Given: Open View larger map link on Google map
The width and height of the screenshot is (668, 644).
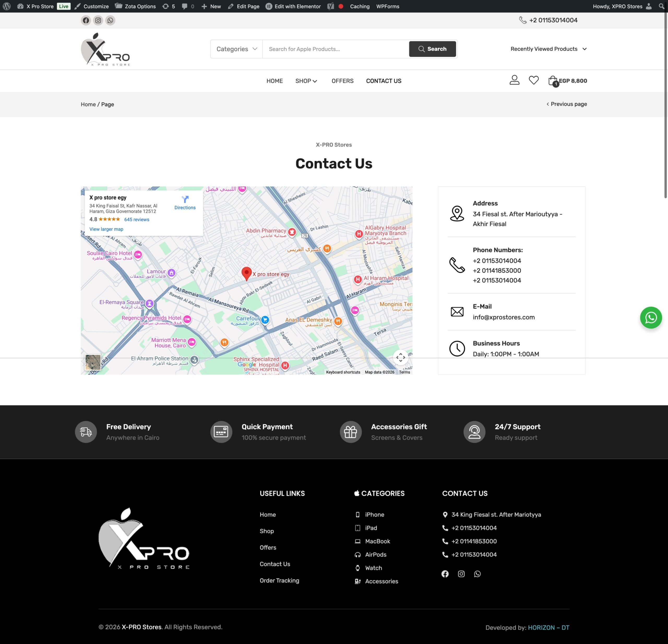Looking at the screenshot, I should pyautogui.click(x=106, y=229).
